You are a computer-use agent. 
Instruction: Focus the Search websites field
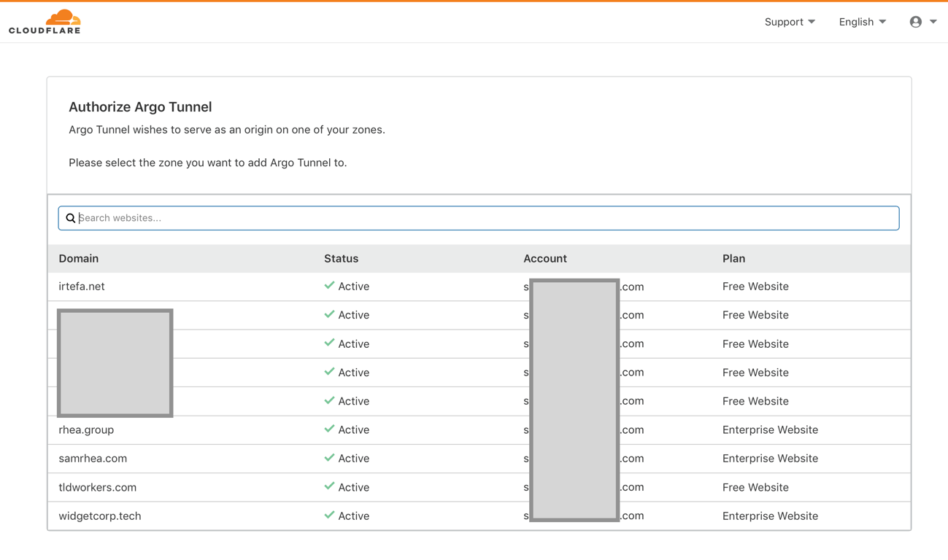pos(479,218)
